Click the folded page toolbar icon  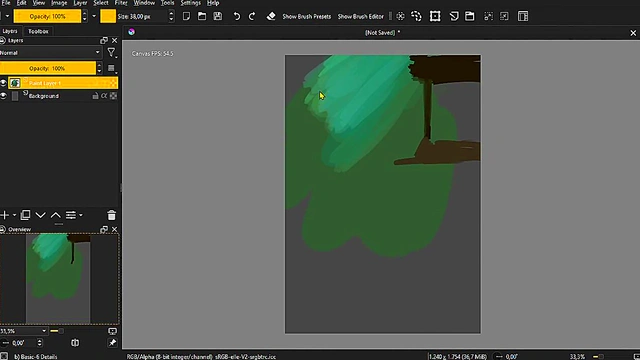click(454, 16)
